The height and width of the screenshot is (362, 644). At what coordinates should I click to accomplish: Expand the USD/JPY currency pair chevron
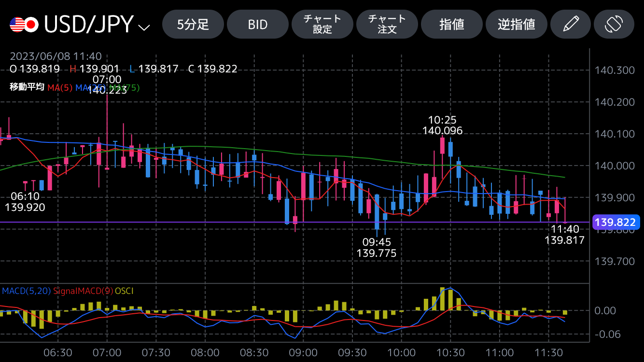144,27
